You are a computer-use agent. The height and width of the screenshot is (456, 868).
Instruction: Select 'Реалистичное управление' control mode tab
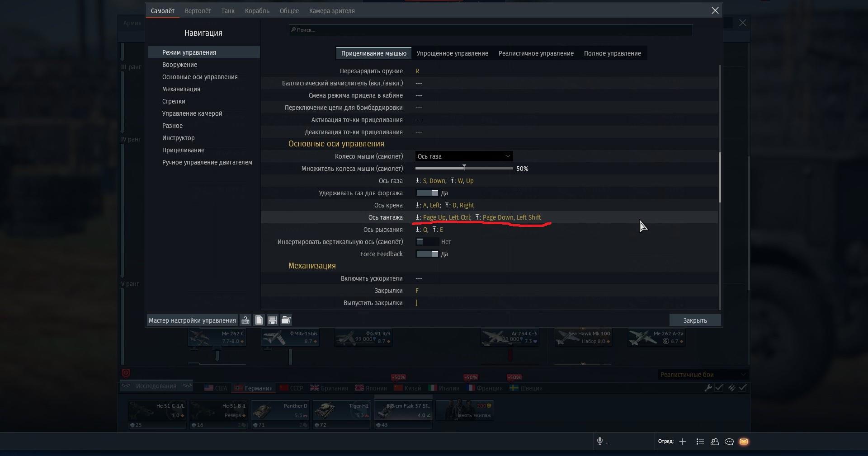click(536, 53)
